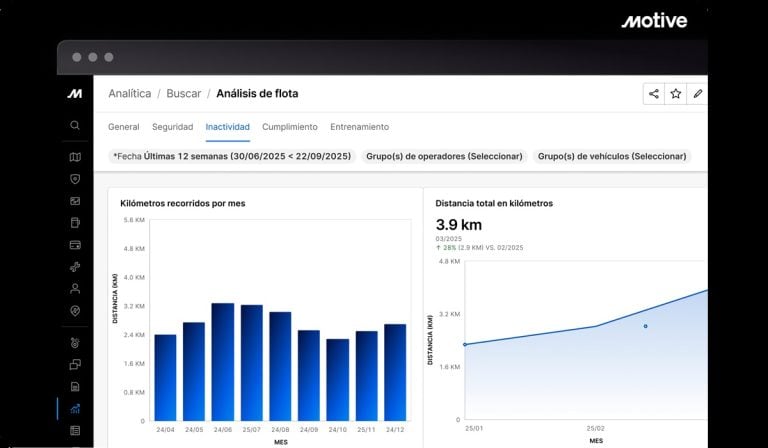Viewport: 768px width, 448px height.
Task: Switch to the Seguridad tab
Action: click(173, 127)
